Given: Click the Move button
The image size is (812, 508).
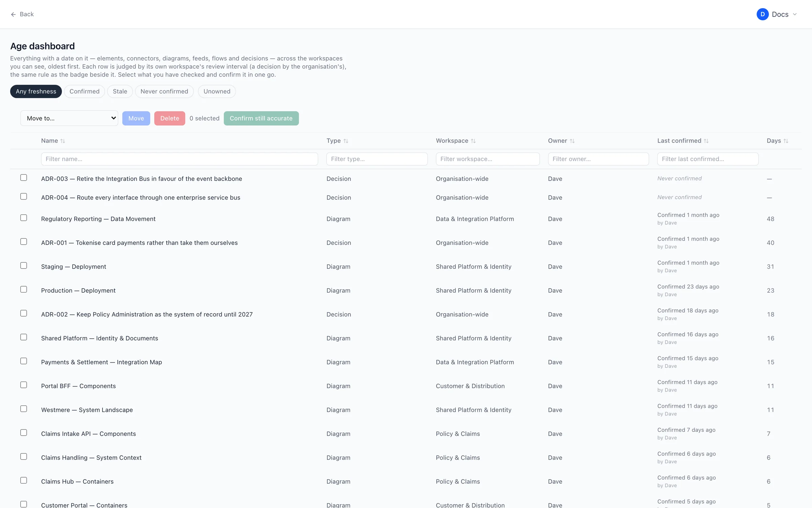Looking at the screenshot, I should 136,118.
